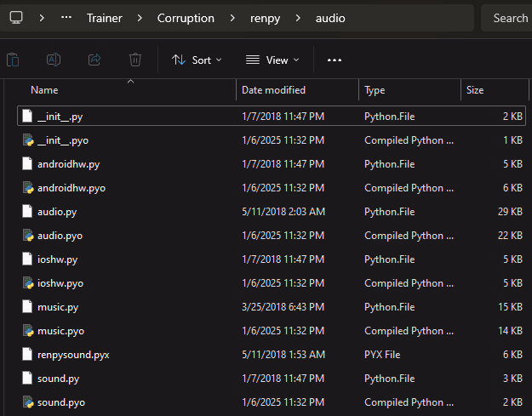Sort by the Size column header
The image size is (532, 416).
pos(475,90)
